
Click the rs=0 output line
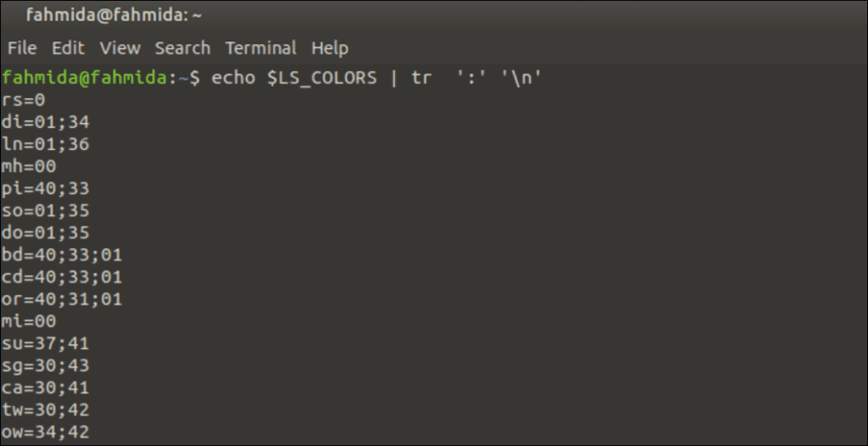[x=23, y=100]
